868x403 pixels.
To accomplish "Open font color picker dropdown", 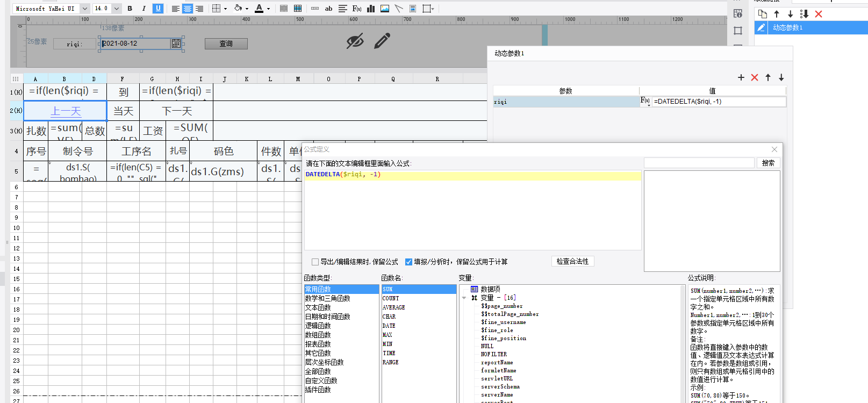I will click(x=268, y=9).
